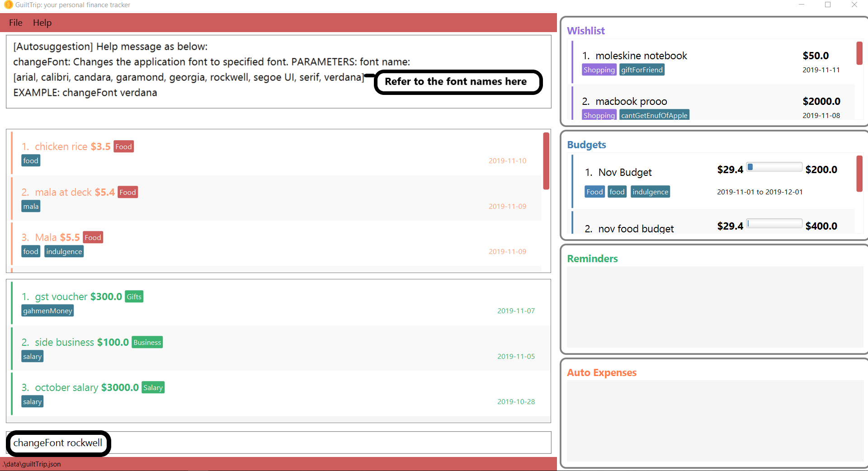Click the 2019-11-11 wishlist date
Screen dimensions: 868x471
(x=821, y=70)
